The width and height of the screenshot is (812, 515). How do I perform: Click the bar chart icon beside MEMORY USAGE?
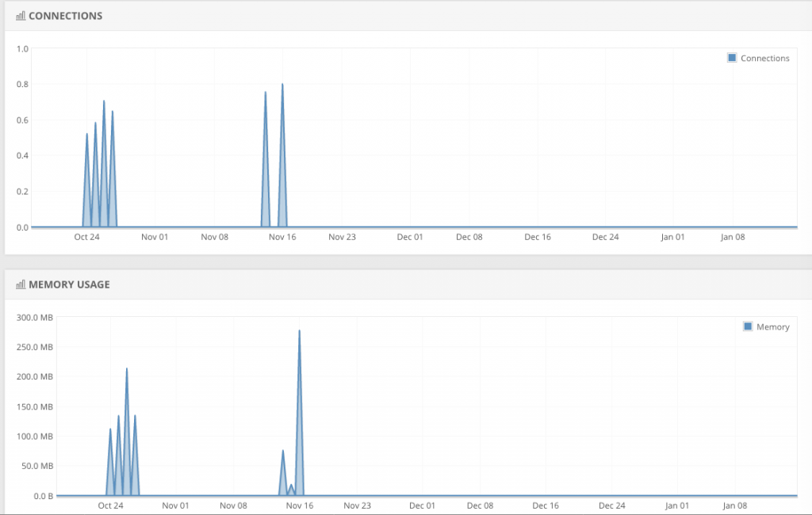21,284
